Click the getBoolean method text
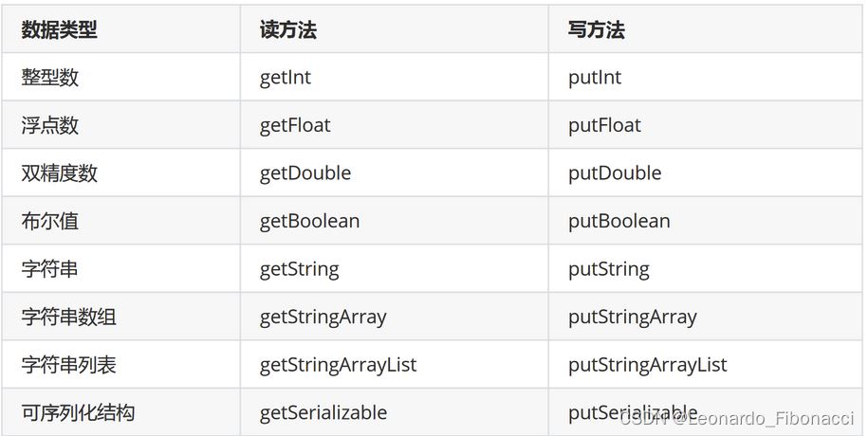This screenshot has width=868, height=436. coord(309,222)
